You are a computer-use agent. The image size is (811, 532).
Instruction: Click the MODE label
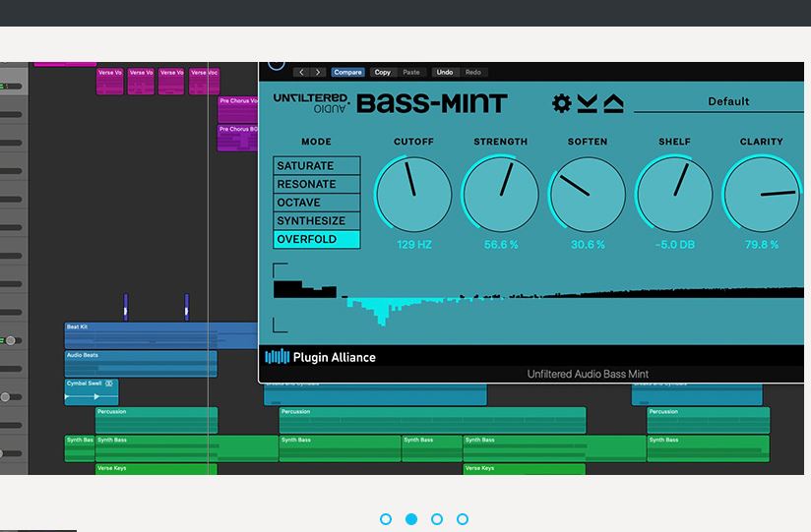point(317,142)
